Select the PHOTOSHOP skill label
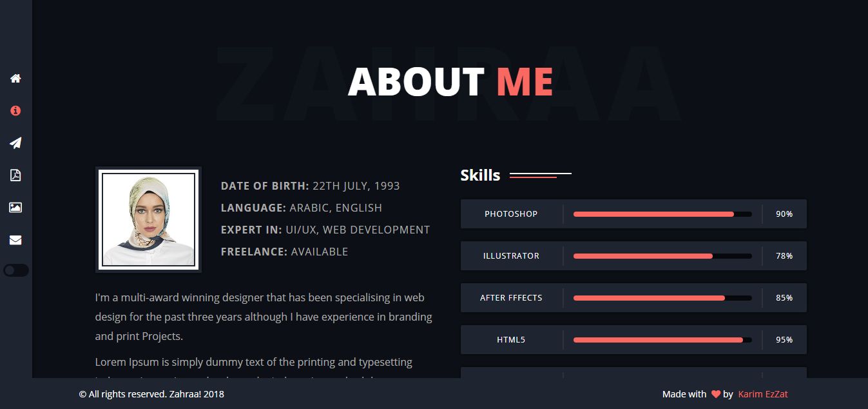 point(511,214)
